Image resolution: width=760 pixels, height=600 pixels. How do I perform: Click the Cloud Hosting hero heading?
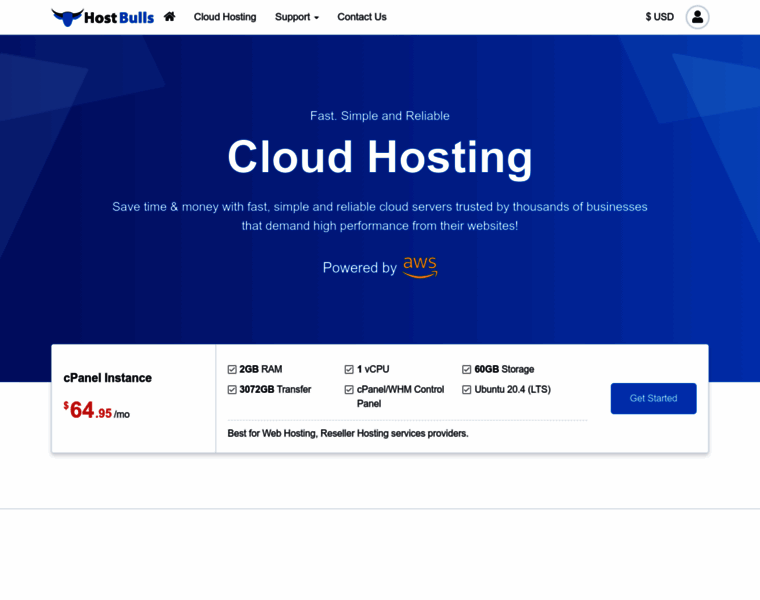(380, 157)
